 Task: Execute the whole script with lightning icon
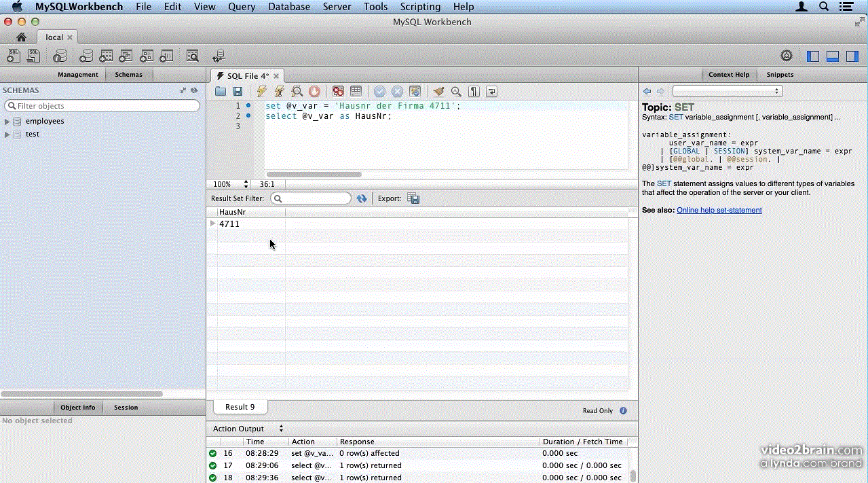coord(262,92)
